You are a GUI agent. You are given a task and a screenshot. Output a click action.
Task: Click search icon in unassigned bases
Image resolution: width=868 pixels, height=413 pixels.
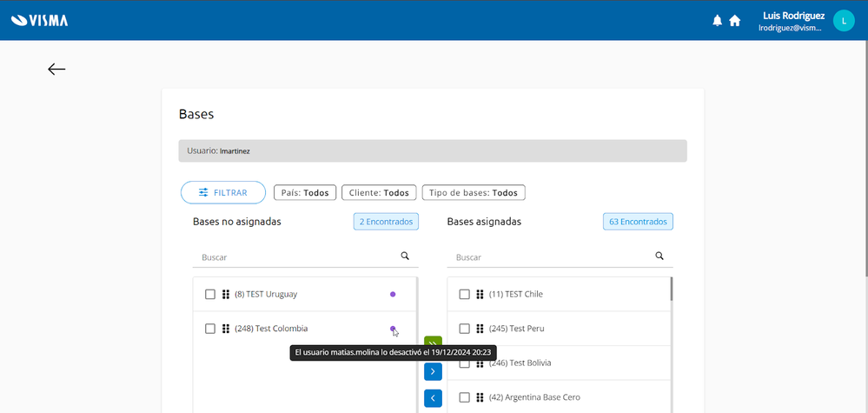coord(405,256)
